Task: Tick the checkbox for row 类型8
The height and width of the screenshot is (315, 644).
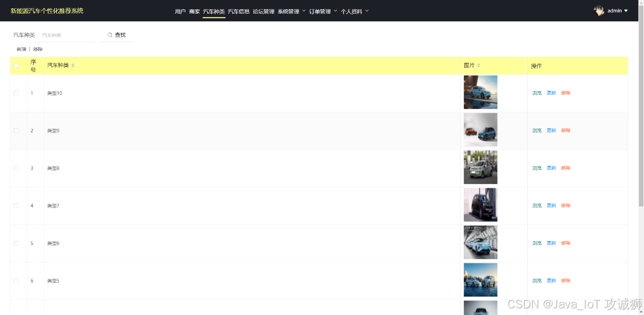Action: [16, 168]
